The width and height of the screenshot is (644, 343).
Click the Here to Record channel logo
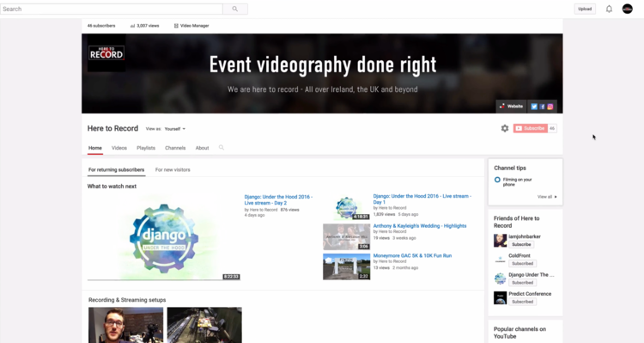click(106, 53)
